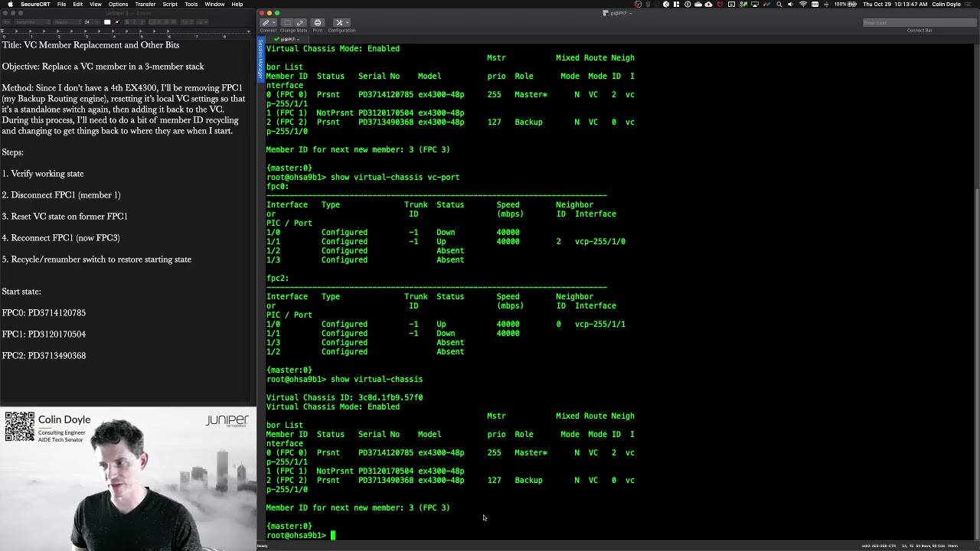Click the date and time in menu bar
The height and width of the screenshot is (551, 980).
(x=895, y=4)
